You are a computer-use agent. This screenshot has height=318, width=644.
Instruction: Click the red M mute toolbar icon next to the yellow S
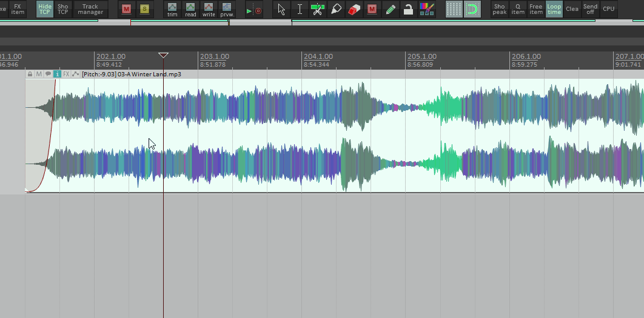[x=126, y=9]
